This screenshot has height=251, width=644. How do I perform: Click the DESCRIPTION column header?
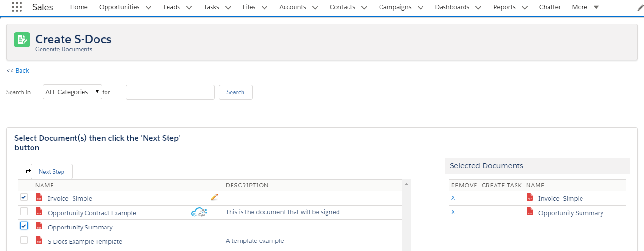click(x=247, y=186)
